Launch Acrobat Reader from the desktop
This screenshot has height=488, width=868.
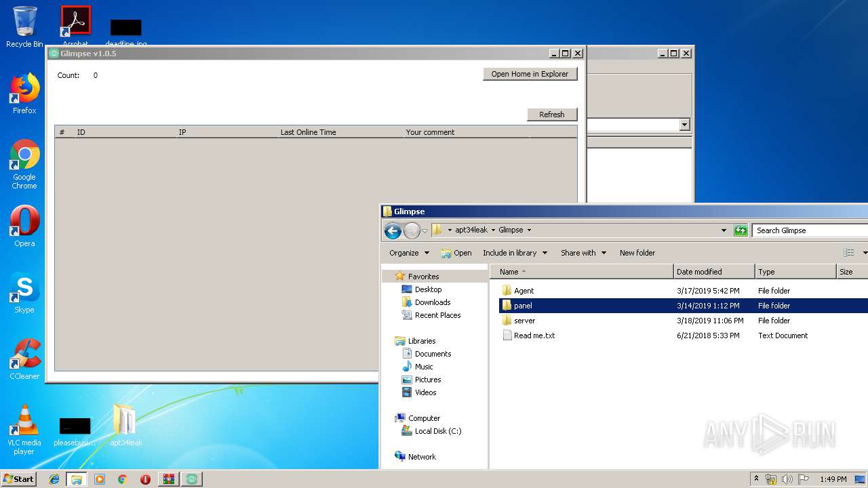pos(75,26)
